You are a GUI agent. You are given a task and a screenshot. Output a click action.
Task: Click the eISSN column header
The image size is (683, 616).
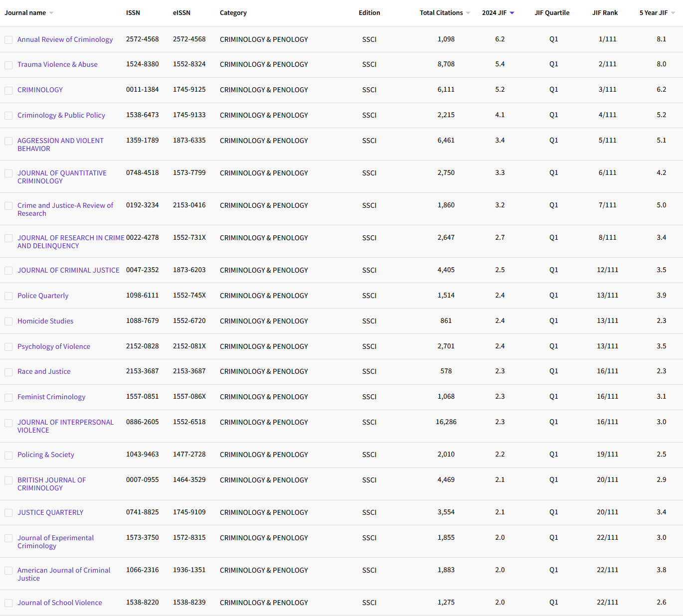click(181, 13)
